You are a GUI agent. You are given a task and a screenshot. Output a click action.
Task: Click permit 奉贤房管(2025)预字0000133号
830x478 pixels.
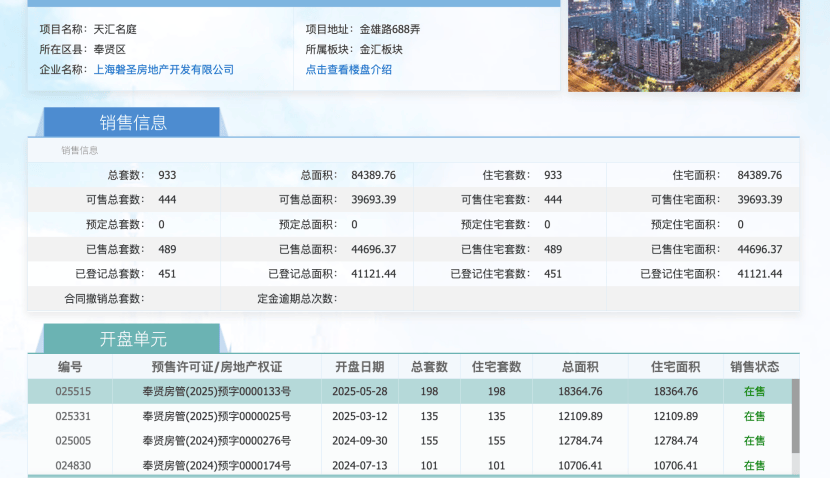[x=217, y=392]
